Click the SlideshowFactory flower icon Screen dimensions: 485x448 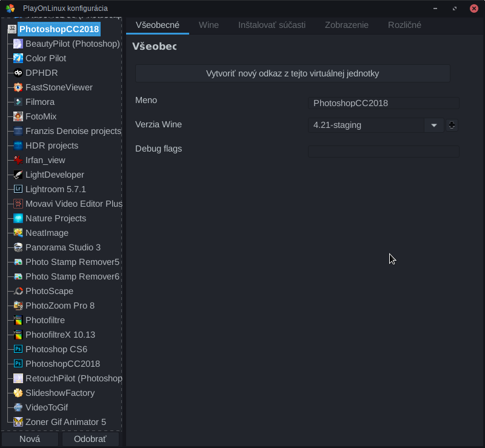coord(18,393)
